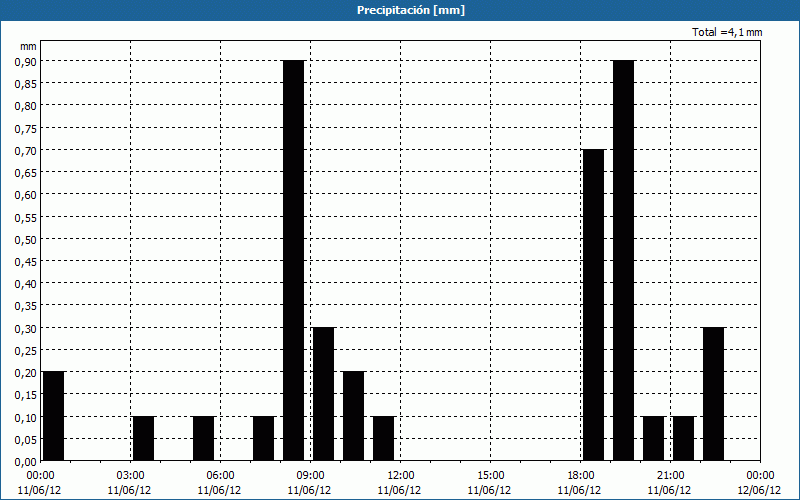Click the 12/06/12 date label at axis end
The image size is (800, 500).
pyautogui.click(x=760, y=489)
